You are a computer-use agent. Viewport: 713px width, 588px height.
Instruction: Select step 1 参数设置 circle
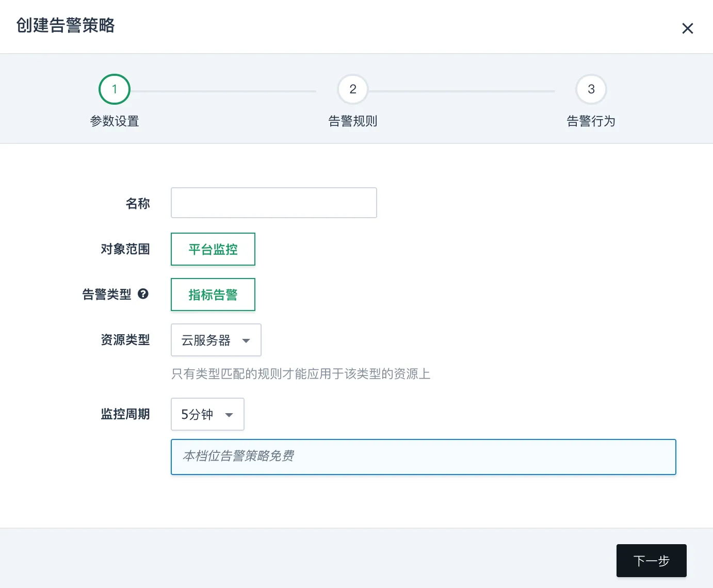click(x=115, y=89)
